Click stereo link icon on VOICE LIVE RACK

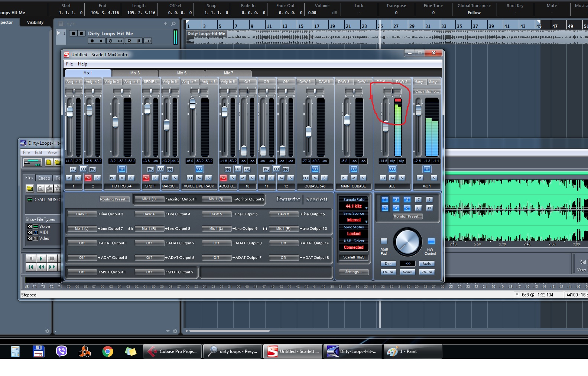click(x=199, y=169)
